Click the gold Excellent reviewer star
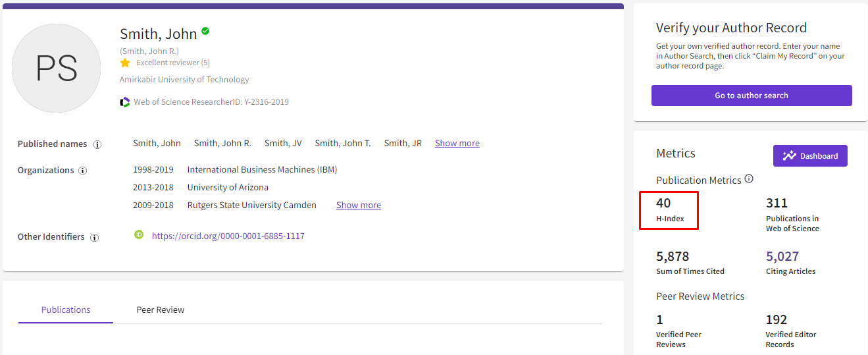This screenshot has width=868, height=355. click(125, 63)
